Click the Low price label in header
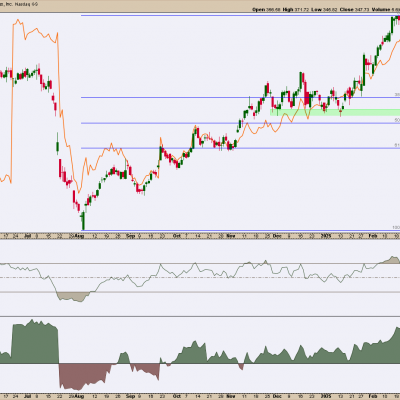Viewport: 400px width, 400px height. (316, 10)
